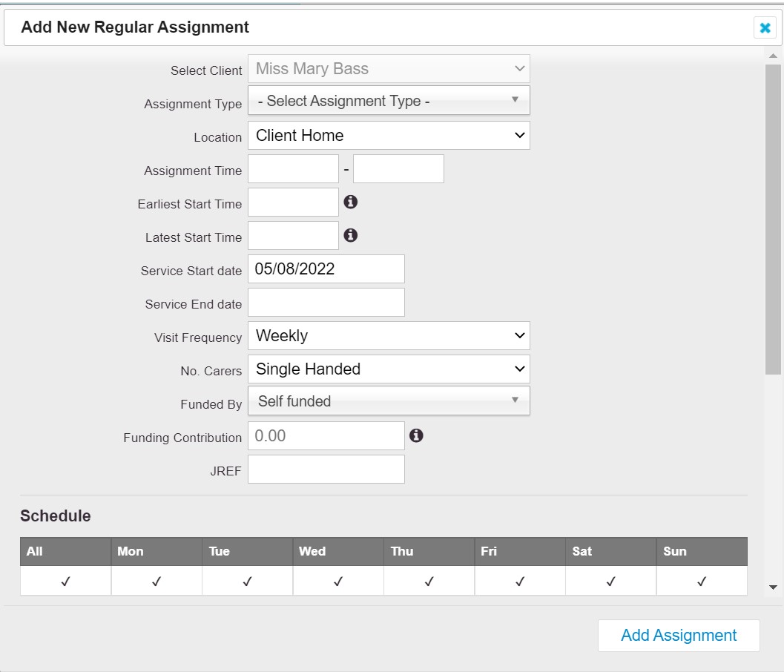Toggle the All days checkmark

coord(65,581)
